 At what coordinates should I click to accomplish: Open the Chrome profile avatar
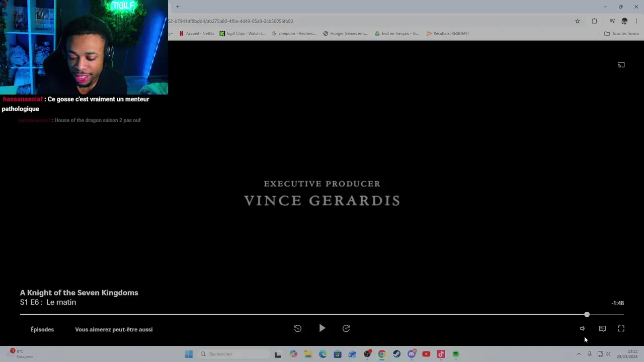click(x=624, y=21)
